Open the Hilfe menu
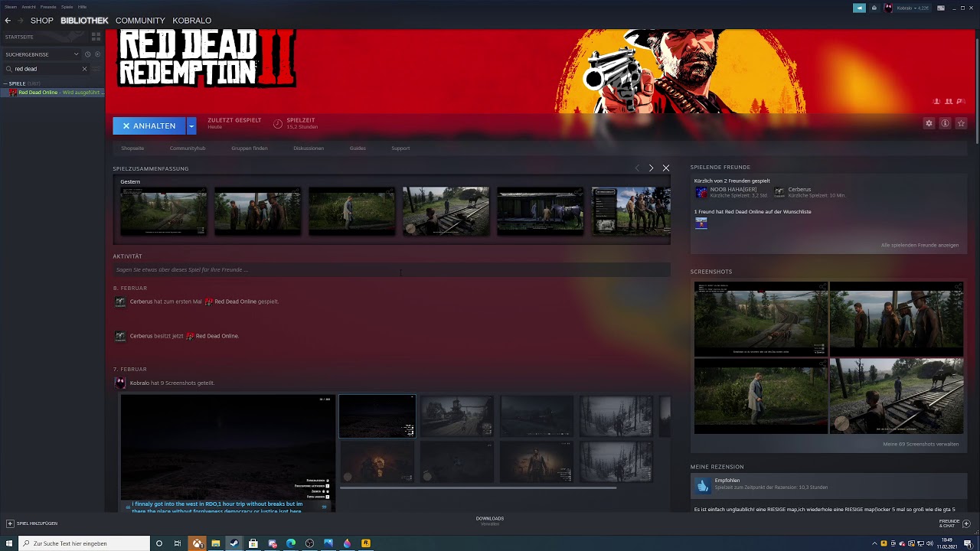Image resolution: width=980 pixels, height=551 pixels. tap(83, 7)
